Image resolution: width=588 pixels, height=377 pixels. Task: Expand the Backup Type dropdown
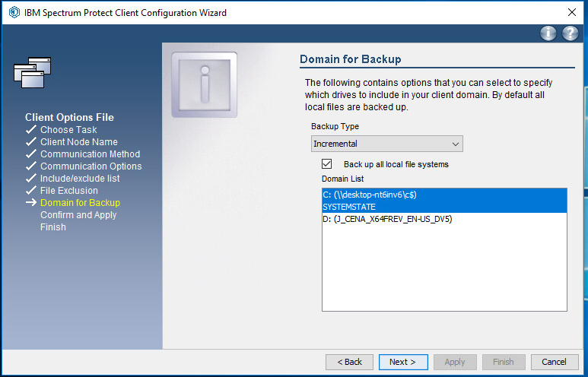pyautogui.click(x=386, y=144)
